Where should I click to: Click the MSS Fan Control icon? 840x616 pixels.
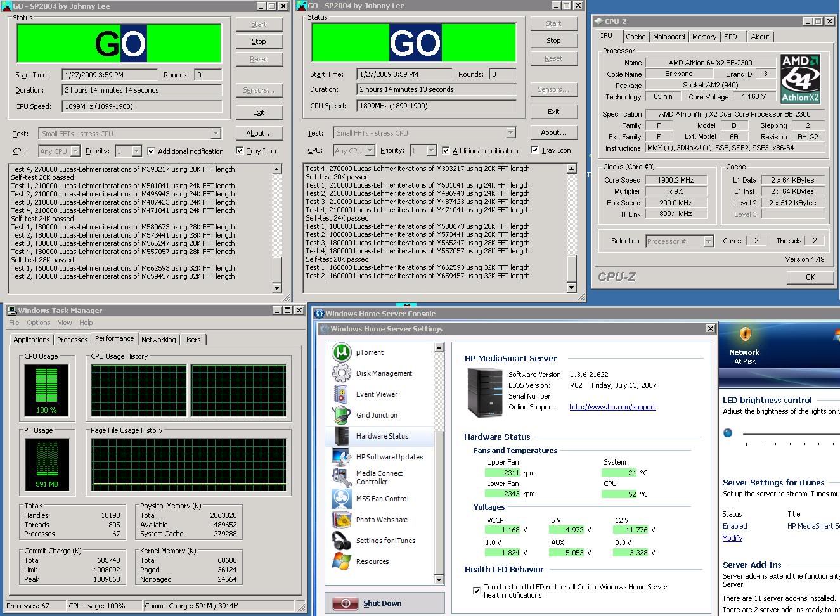pyautogui.click(x=341, y=499)
